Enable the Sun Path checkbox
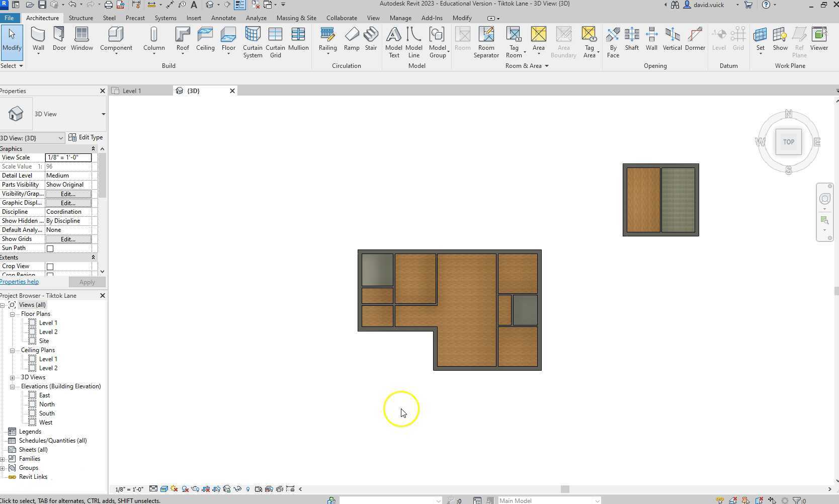The width and height of the screenshot is (839, 504). 50,248
